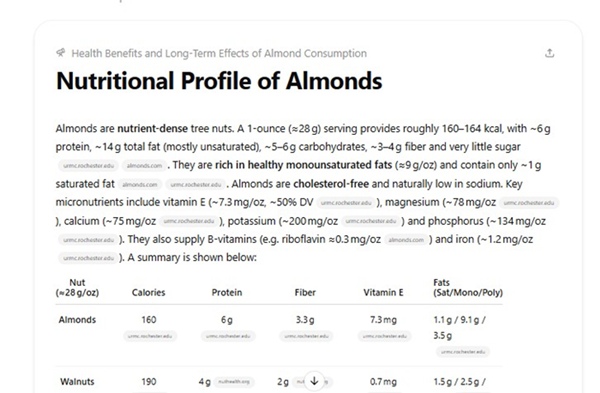Viewport: 600px width, 393px height.
Task: Open urmc.rochester.edu citation after 'very little sugar'
Action: (88, 166)
